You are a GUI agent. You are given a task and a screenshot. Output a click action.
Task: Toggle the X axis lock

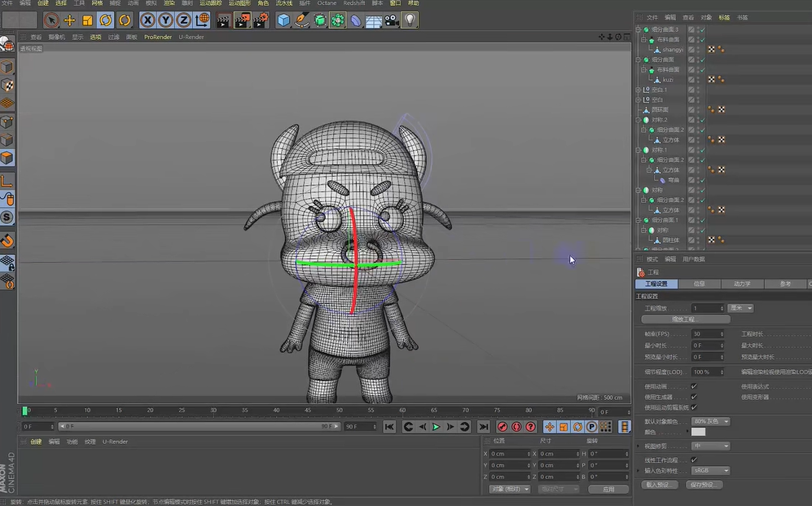pos(147,20)
